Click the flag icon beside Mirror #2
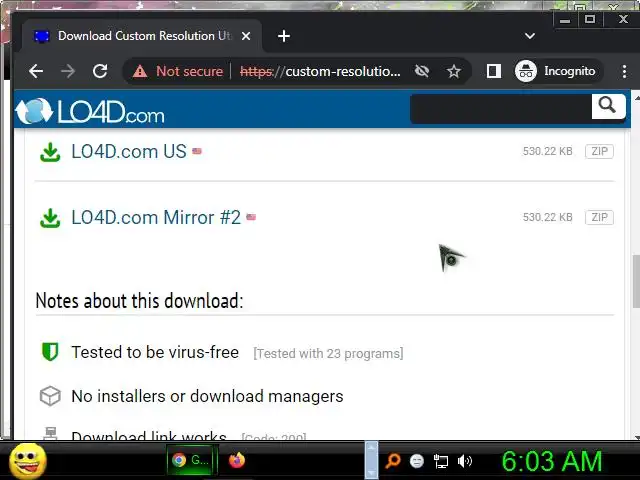This screenshot has width=640, height=480. pyautogui.click(x=251, y=217)
